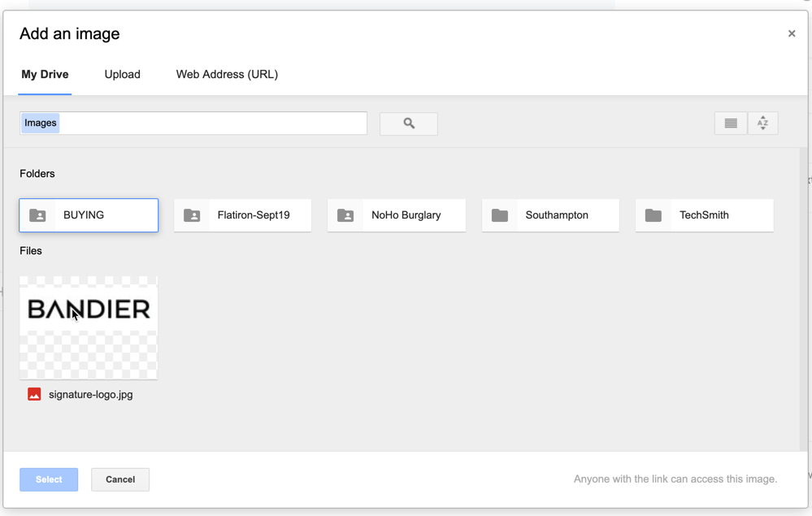Click the magnifier search button
The height and width of the screenshot is (516, 812).
(409, 124)
